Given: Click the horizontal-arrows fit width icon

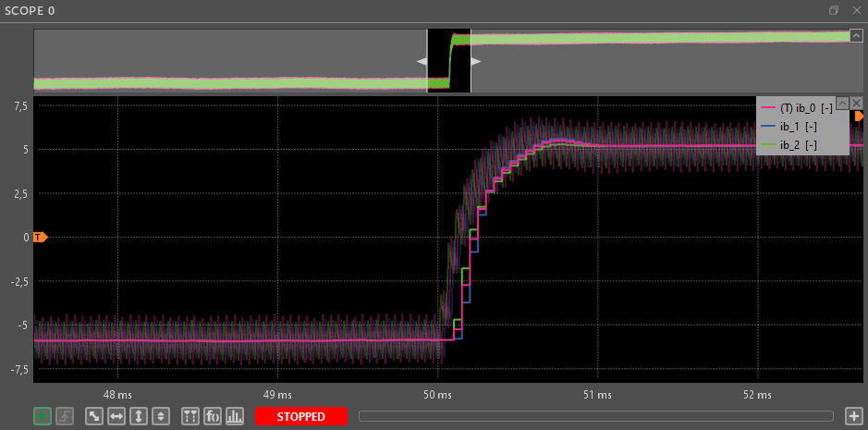Looking at the screenshot, I should (x=116, y=416).
